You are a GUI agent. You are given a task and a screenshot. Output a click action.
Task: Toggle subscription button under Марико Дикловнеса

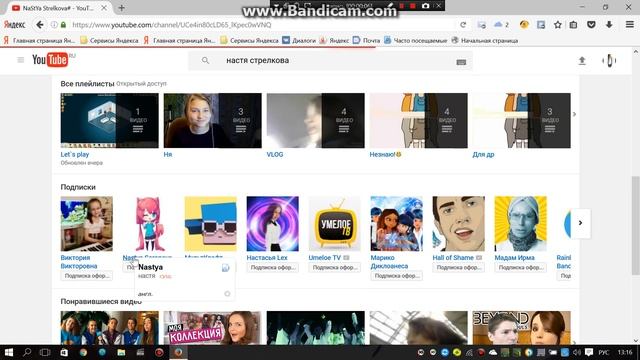[x=397, y=276]
